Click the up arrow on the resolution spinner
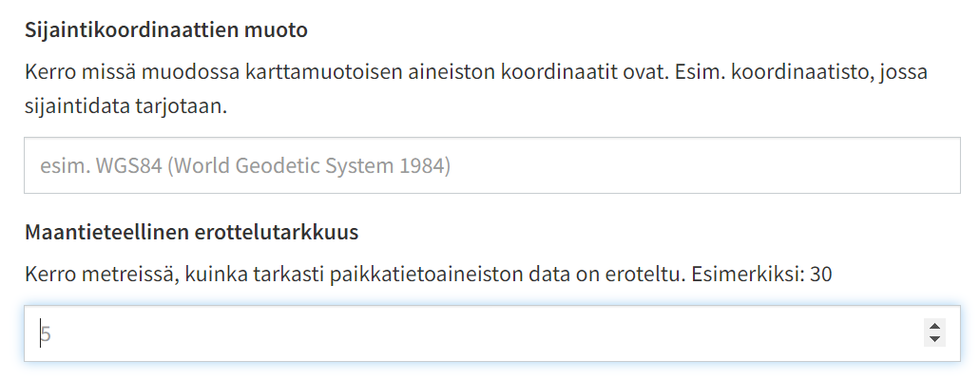980x380 pixels. 934,326
